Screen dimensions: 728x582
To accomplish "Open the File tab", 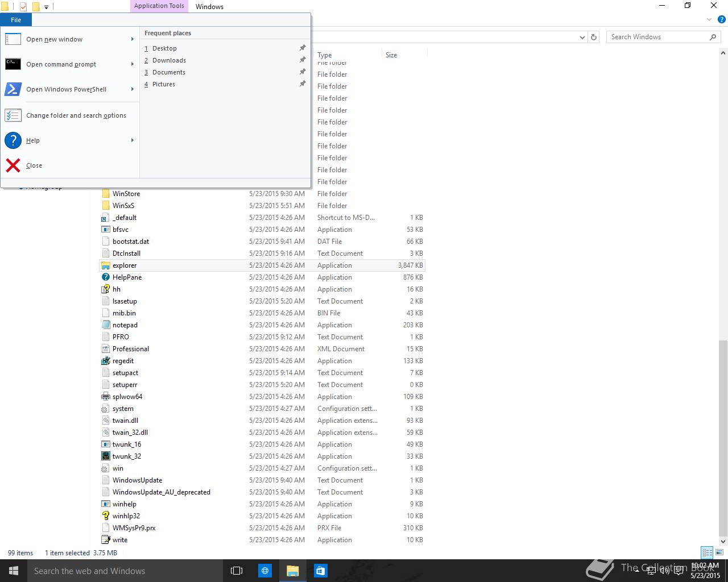I will pos(16,20).
